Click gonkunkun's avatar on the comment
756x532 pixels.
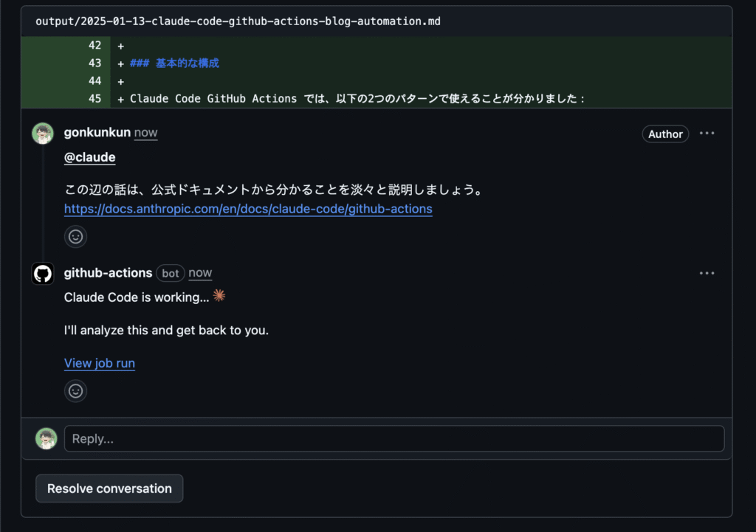[43, 134]
